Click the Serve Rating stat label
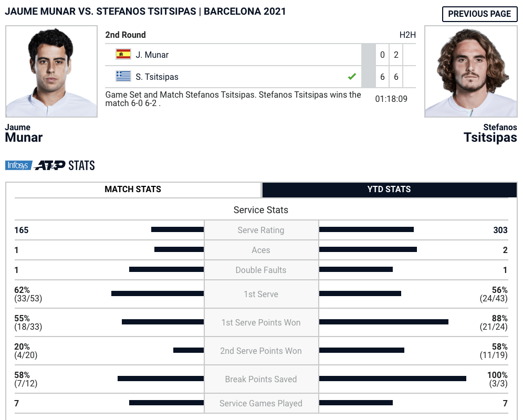This screenshot has width=523, height=420. tap(261, 230)
